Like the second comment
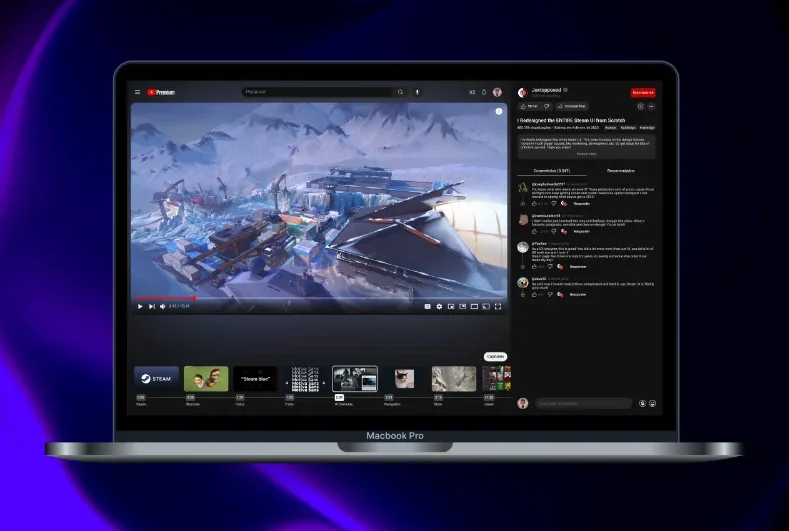 pyautogui.click(x=534, y=232)
